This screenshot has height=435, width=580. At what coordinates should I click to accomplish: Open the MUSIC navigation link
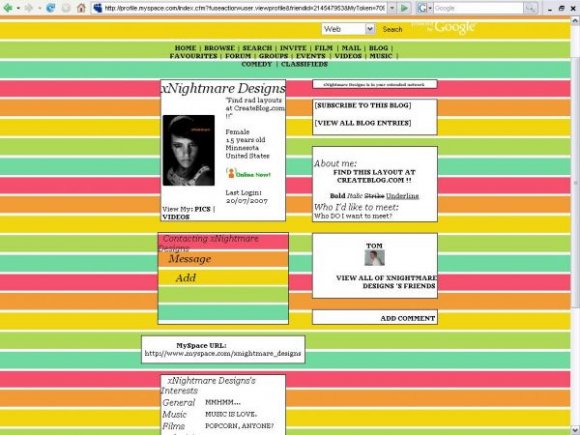click(x=381, y=56)
